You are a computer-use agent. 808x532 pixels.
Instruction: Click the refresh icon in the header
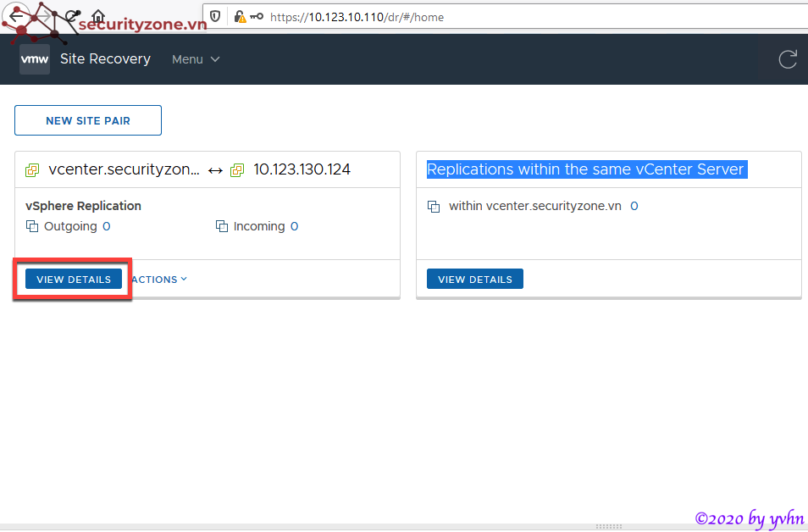coord(788,59)
